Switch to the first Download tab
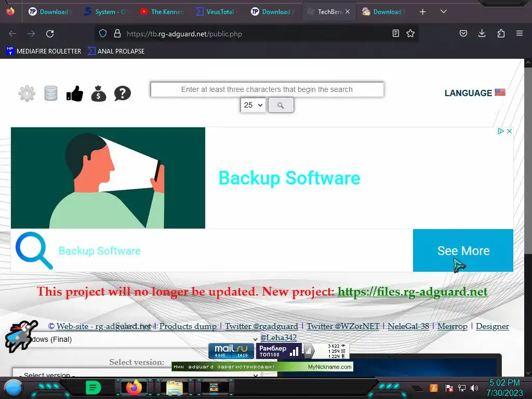Image resolution: width=532 pixels, height=399 pixels. click(x=49, y=12)
